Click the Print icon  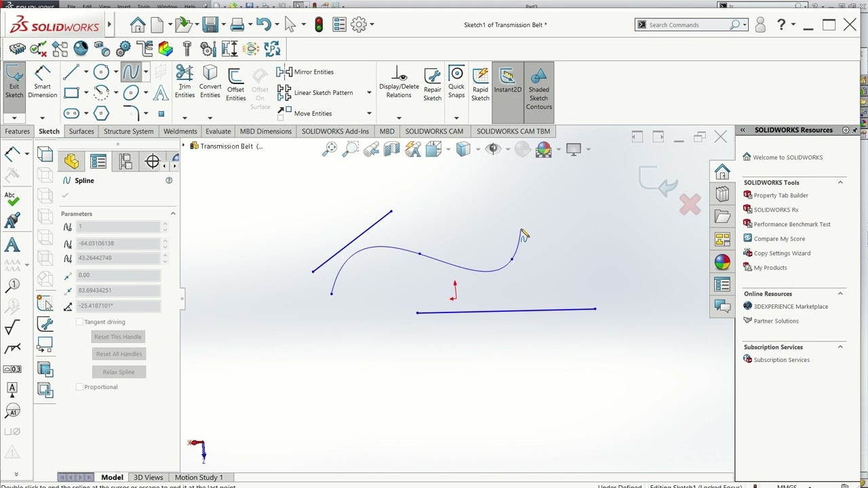[x=237, y=25]
